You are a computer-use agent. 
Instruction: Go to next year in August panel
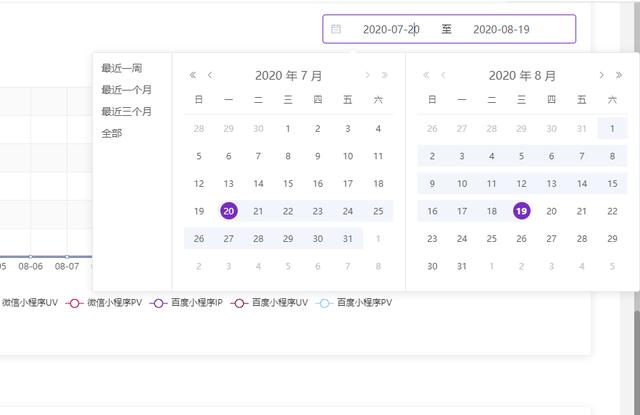[x=619, y=75]
